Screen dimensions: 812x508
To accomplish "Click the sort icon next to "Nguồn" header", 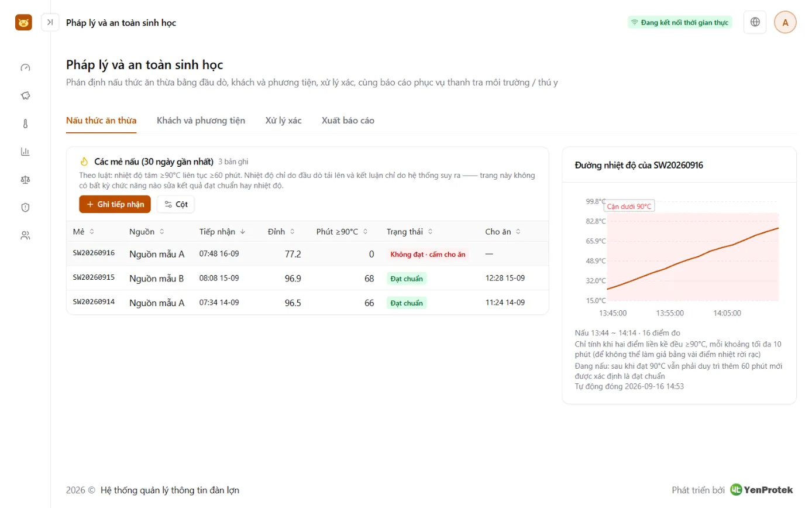I will coord(162,232).
